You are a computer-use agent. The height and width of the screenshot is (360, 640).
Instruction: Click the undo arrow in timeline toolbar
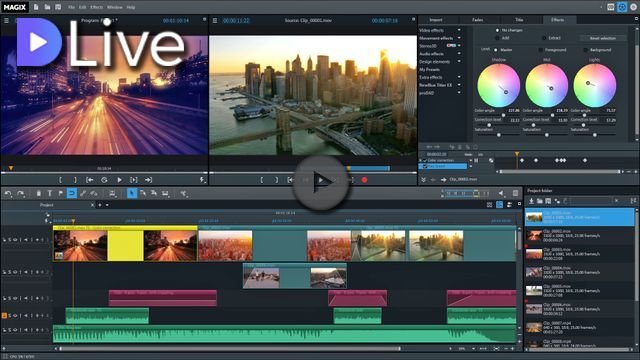click(x=8, y=193)
